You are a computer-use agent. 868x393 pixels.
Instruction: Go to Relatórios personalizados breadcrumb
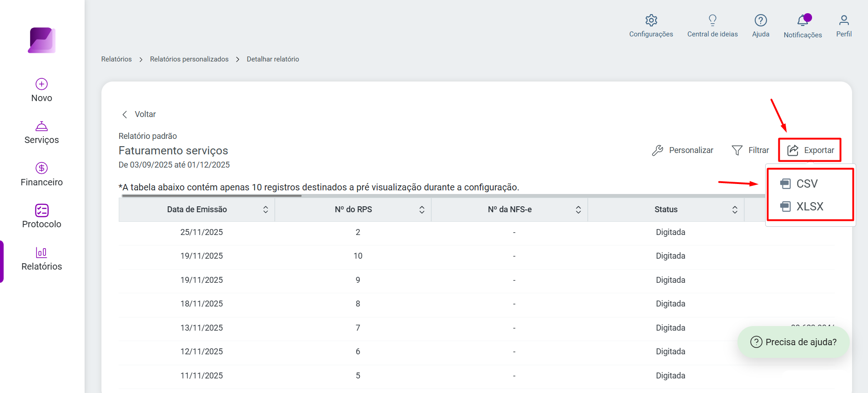click(189, 59)
